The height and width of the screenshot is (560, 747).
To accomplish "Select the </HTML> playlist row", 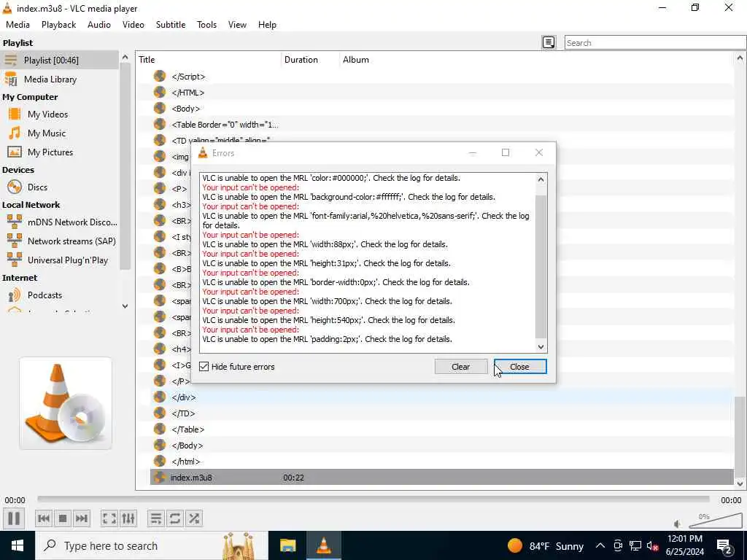I will (441, 93).
